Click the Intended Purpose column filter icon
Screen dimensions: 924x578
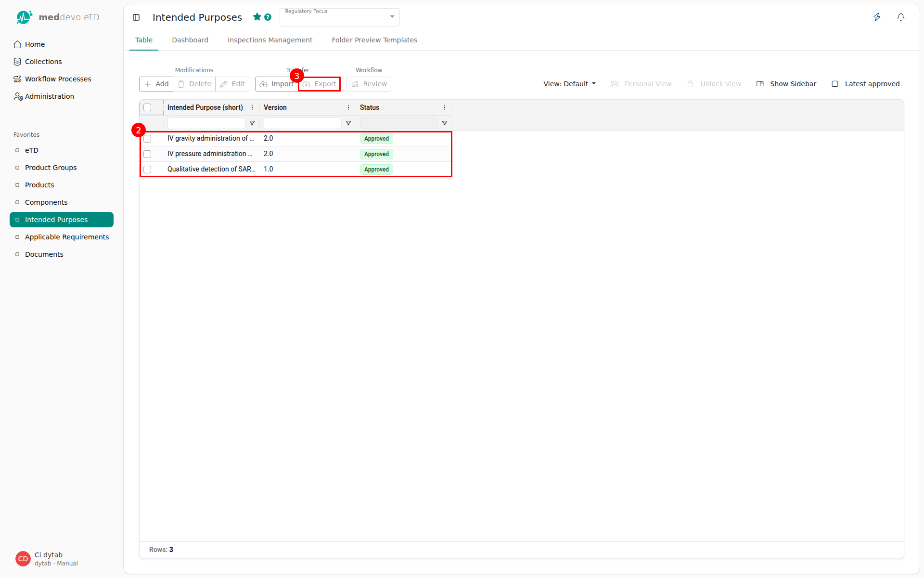tap(252, 123)
